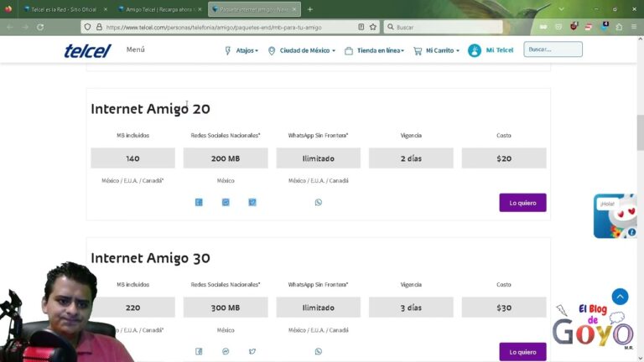The width and height of the screenshot is (644, 362).
Task: Click the 3 días vigencia value
Action: click(x=411, y=308)
